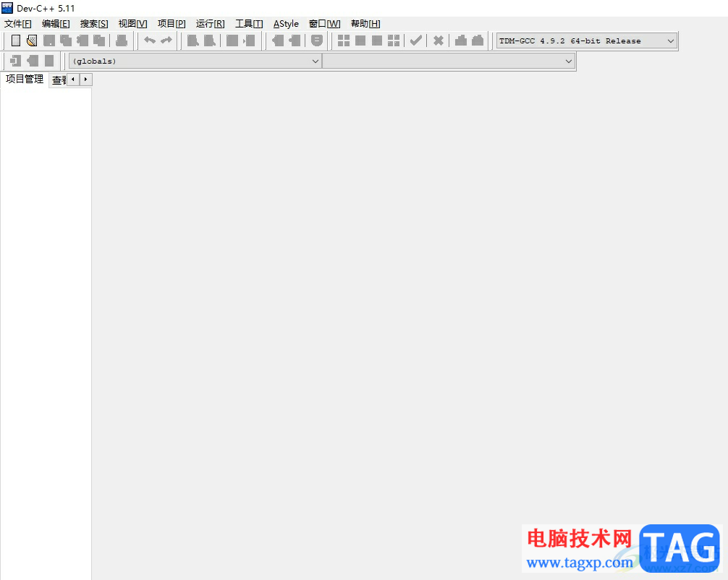Click the Dev-C++ icon in the title bar
This screenshot has width=728, height=580.
point(7,8)
